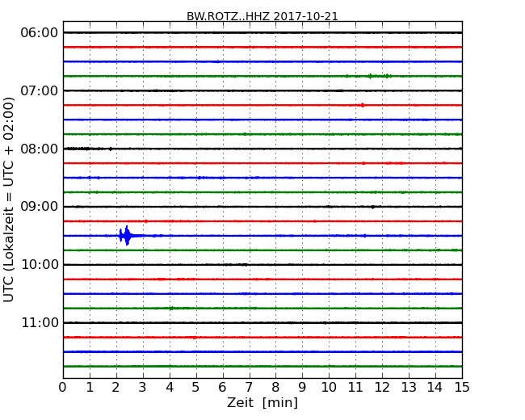525x420 pixels.
Task: Click the 'Zeit [min]' axis label
Action: (x=262, y=402)
